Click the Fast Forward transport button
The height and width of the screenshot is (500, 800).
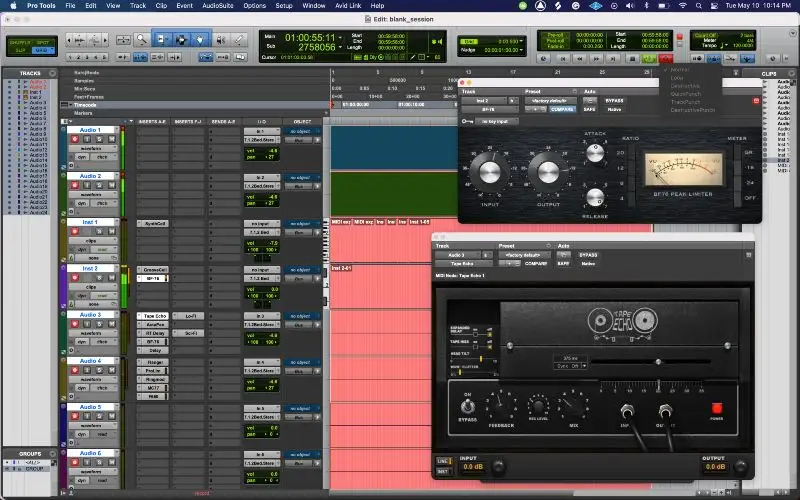click(596, 59)
